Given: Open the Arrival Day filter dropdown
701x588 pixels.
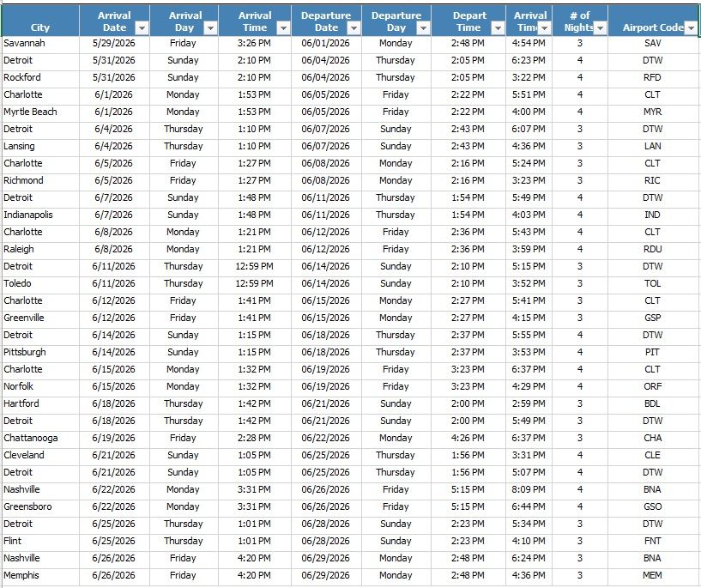Looking at the screenshot, I should click(210, 28).
